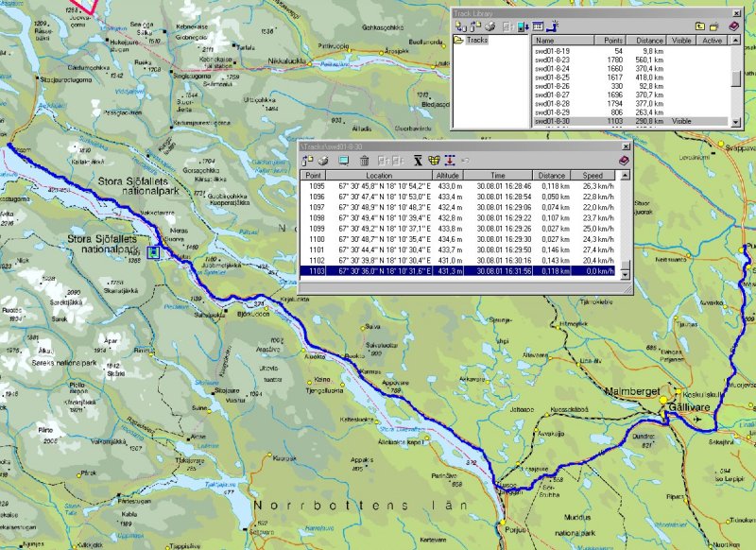Screen dimensions: 756x550
Task: Click the monitor display icon in track points window
Action: [x=343, y=161]
